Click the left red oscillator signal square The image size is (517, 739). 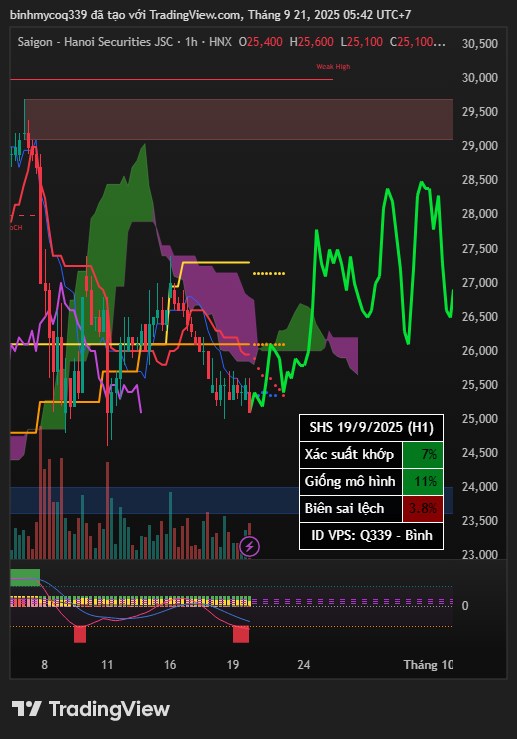[80, 634]
